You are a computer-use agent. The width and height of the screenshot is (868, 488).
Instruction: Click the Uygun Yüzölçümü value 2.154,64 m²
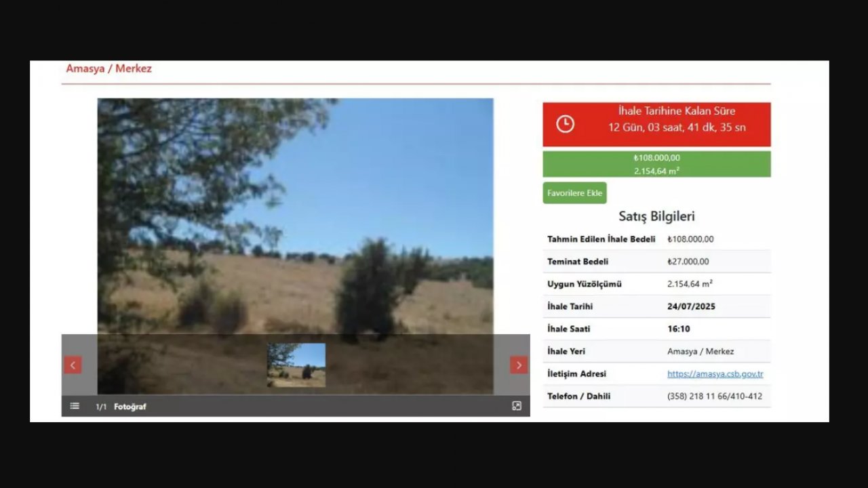click(690, 284)
